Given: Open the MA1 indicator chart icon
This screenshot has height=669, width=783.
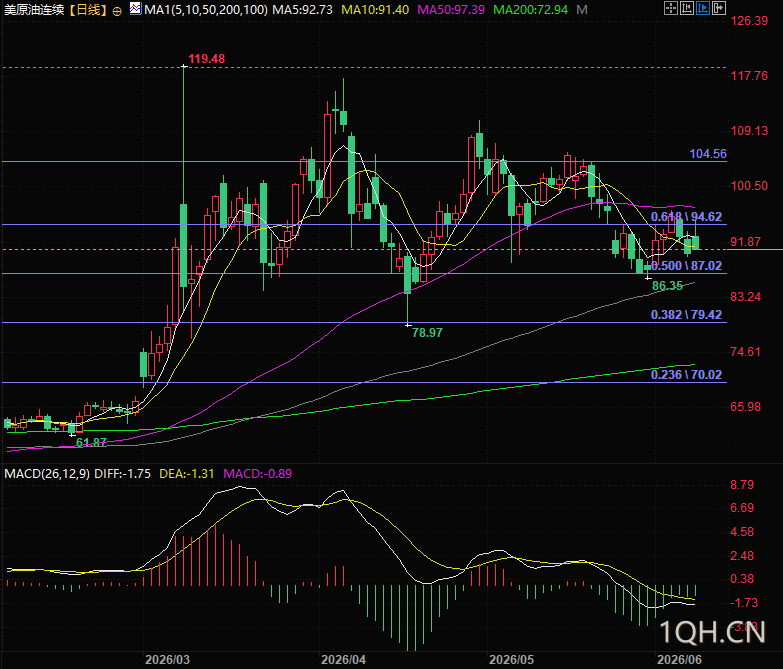Looking at the screenshot, I should point(135,8).
